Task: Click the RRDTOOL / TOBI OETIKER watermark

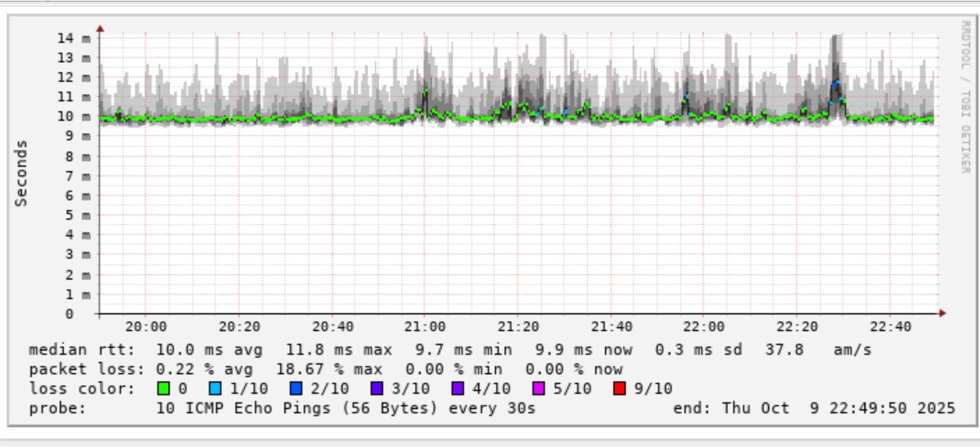Action: [x=965, y=97]
